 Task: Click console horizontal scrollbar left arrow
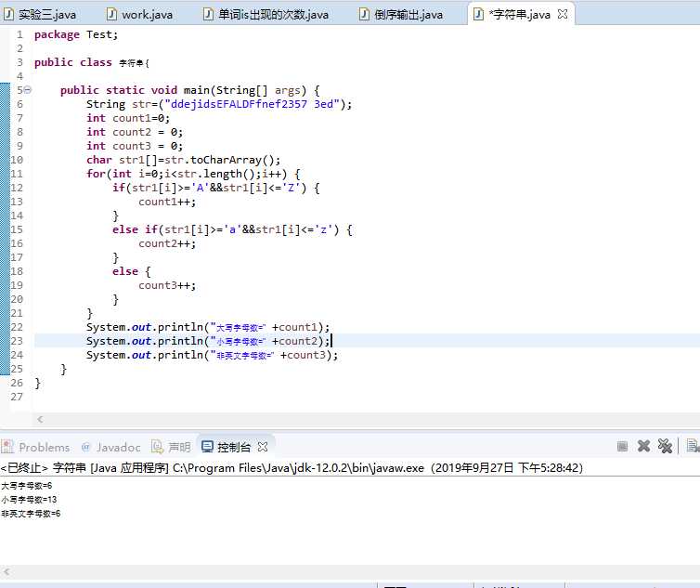pyautogui.click(x=6, y=571)
